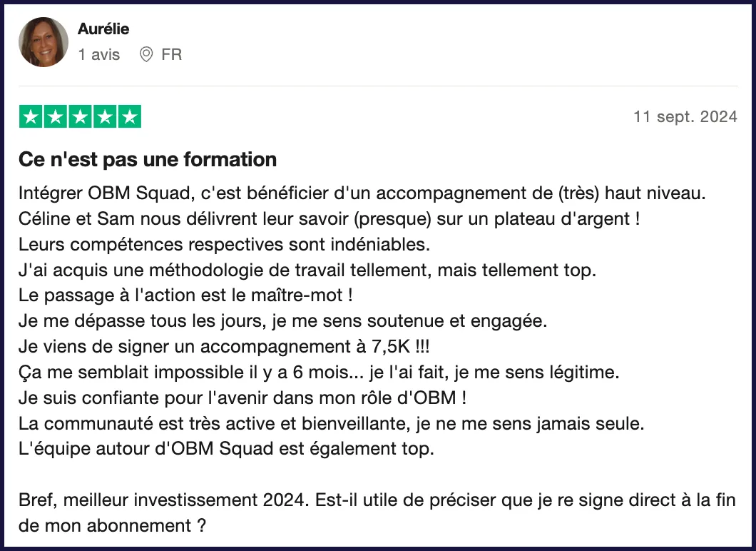Screen dimensions: 756x551
Task: Click the line about Céline et Sam
Action: coord(330,218)
